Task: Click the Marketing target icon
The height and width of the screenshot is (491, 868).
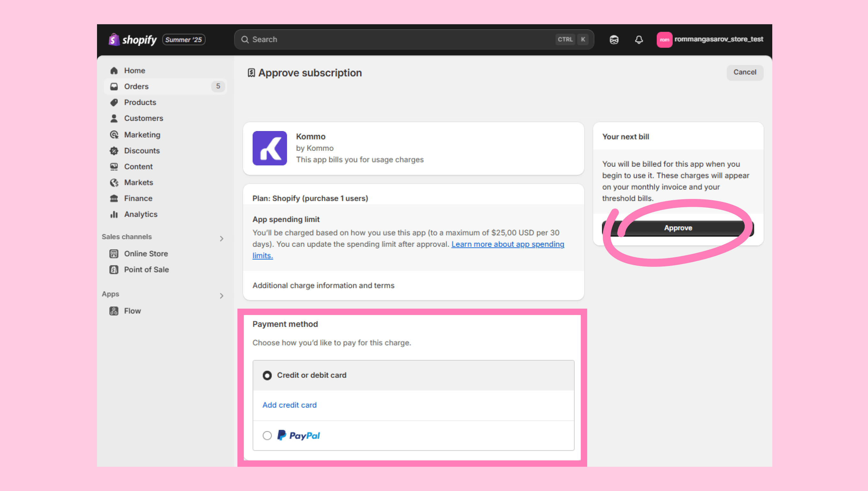Action: coord(114,135)
